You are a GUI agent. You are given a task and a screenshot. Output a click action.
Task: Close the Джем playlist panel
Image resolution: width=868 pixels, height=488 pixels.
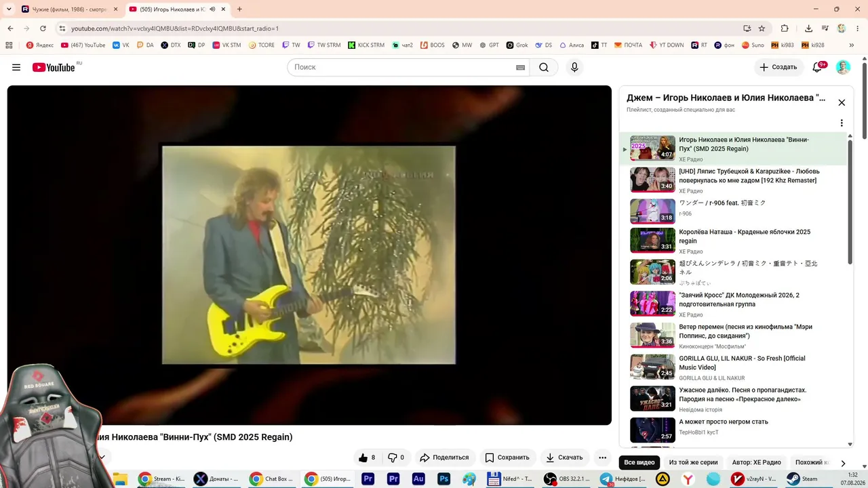click(842, 102)
